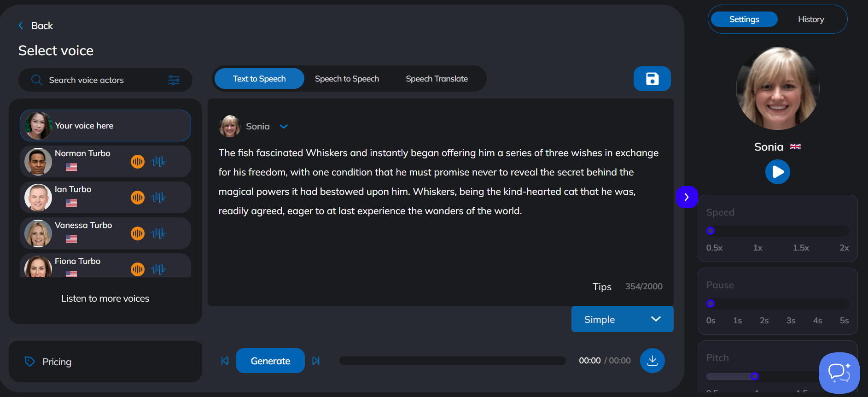868x397 pixels.
Task: Download the generated audio
Action: coord(652,361)
